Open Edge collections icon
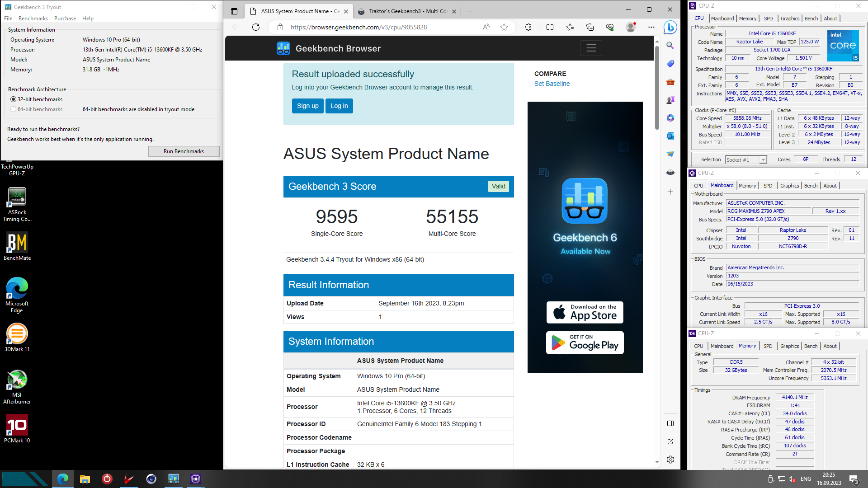Screen dimensions: 868x488 (590, 27)
